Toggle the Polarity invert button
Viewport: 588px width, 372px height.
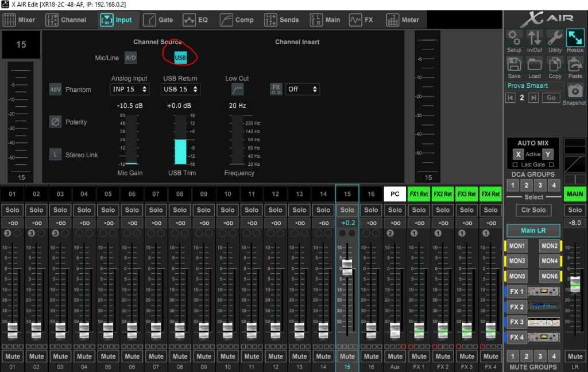[55, 122]
